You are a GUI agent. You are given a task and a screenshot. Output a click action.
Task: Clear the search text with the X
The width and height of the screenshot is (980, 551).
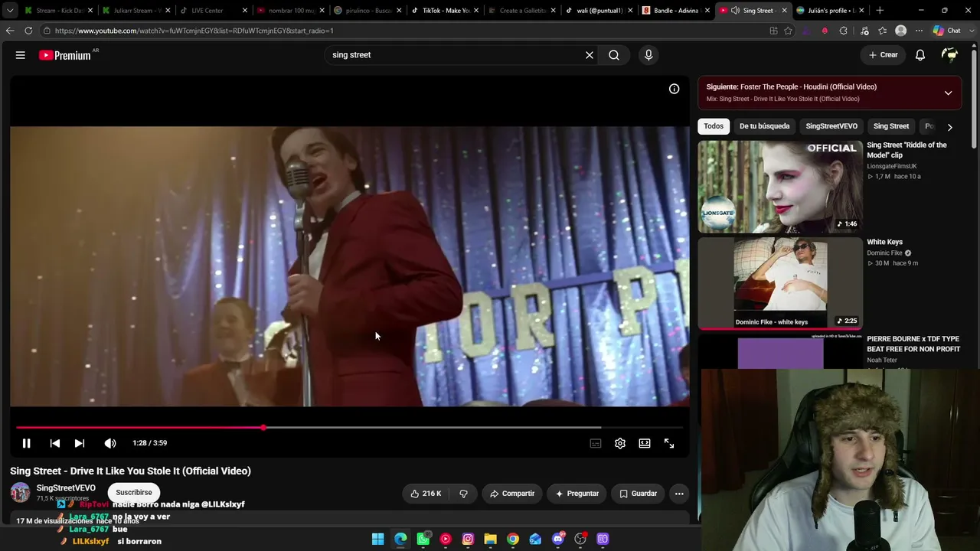pos(590,55)
